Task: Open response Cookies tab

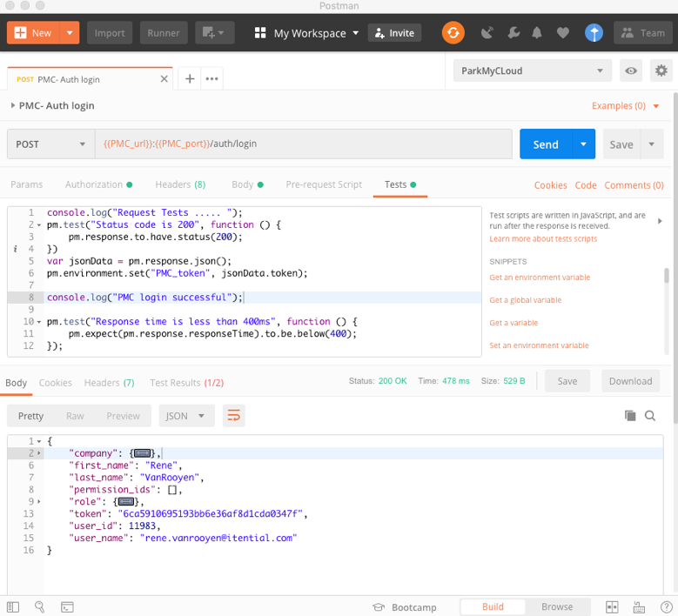Action: [x=56, y=383]
